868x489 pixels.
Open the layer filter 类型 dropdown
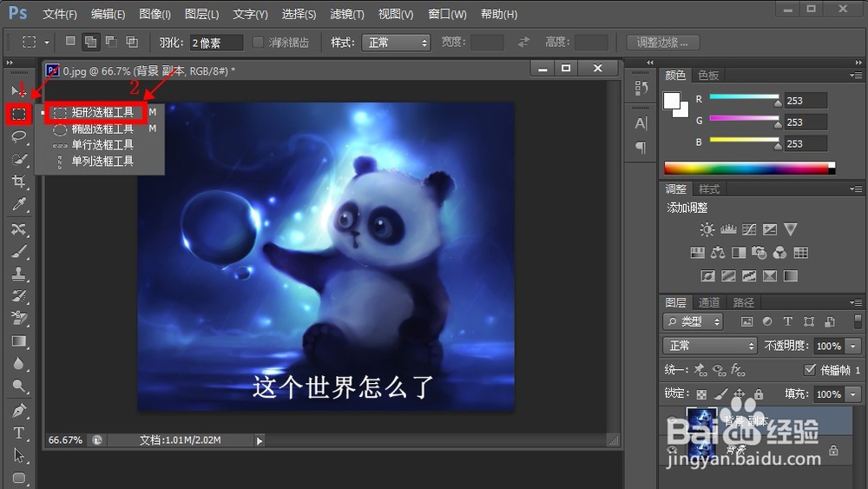693,321
